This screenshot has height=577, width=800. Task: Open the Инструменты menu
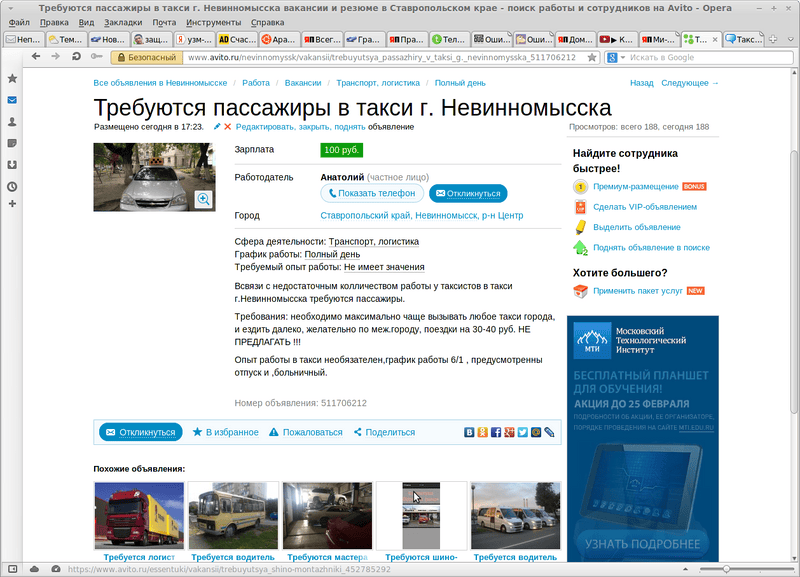(213, 21)
